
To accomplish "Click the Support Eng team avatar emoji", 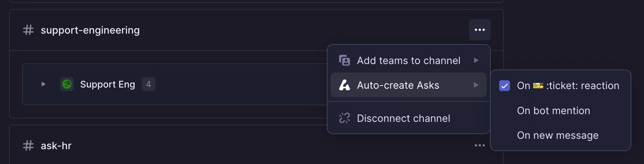I will 67,84.
